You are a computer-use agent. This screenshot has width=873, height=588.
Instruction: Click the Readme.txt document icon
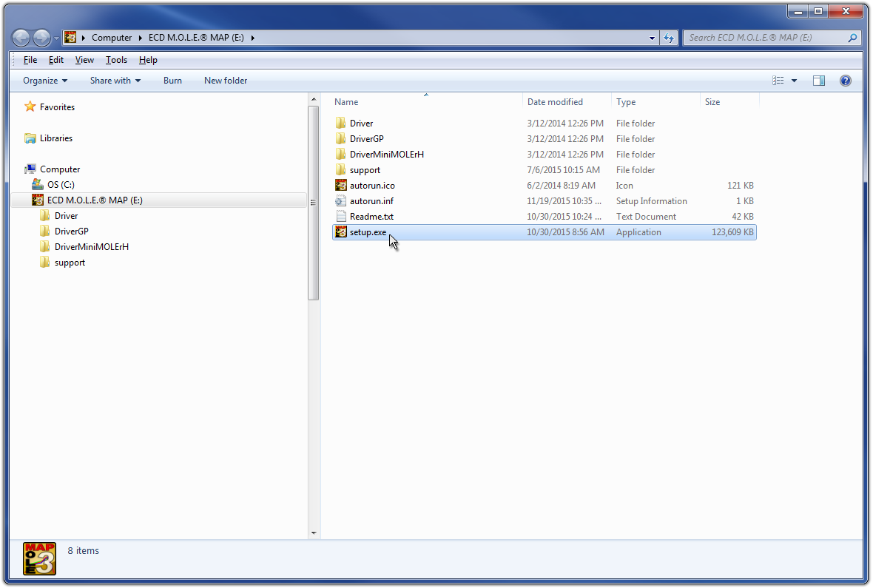pyautogui.click(x=341, y=217)
